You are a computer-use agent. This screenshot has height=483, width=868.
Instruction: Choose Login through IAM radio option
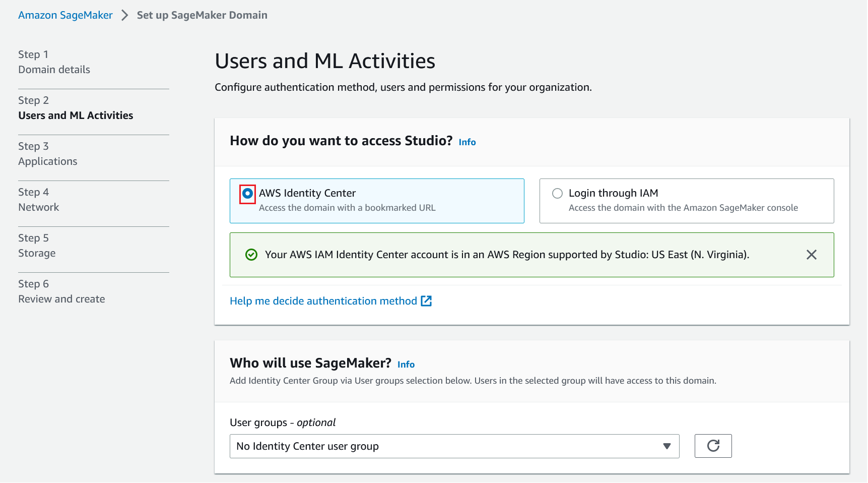coord(557,194)
